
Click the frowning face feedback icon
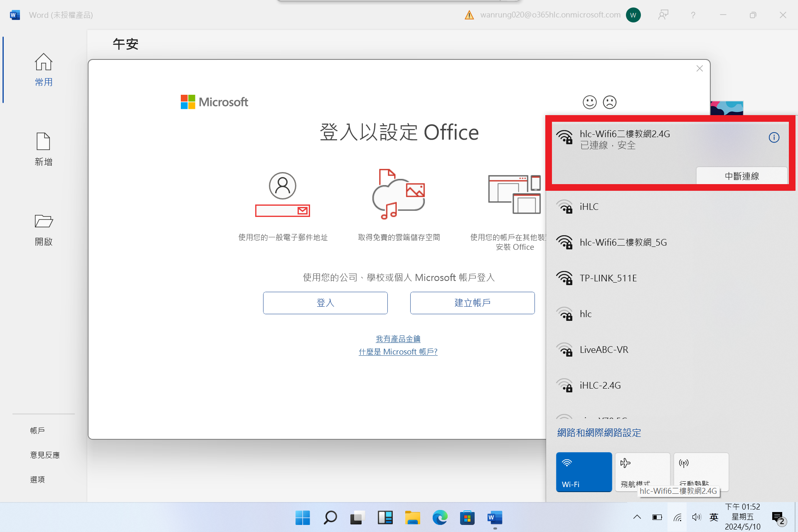[609, 102]
